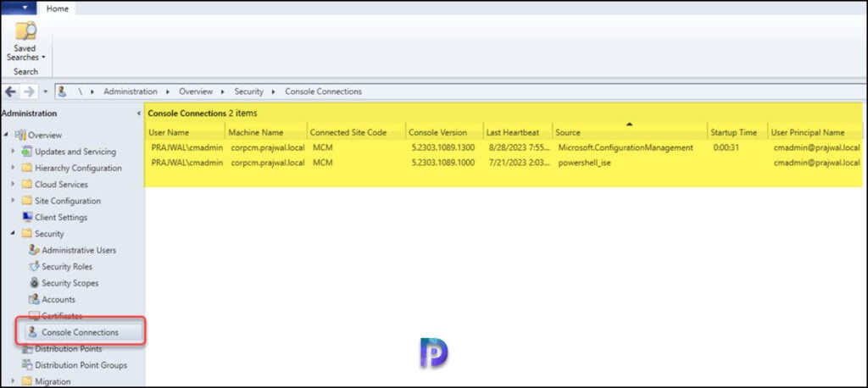Viewport: 868px width, 388px height.
Task: Open the blue application menu button
Action: point(19,8)
